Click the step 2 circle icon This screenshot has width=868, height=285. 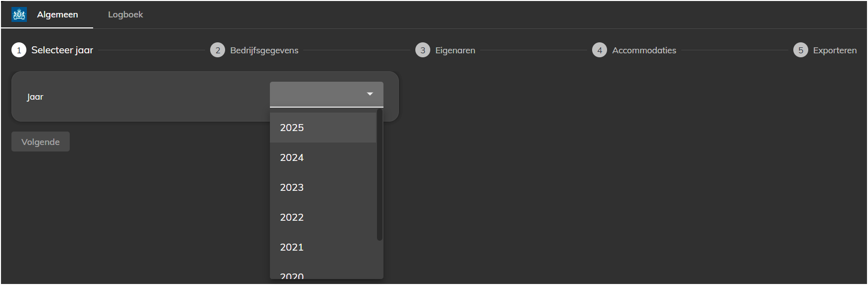218,50
